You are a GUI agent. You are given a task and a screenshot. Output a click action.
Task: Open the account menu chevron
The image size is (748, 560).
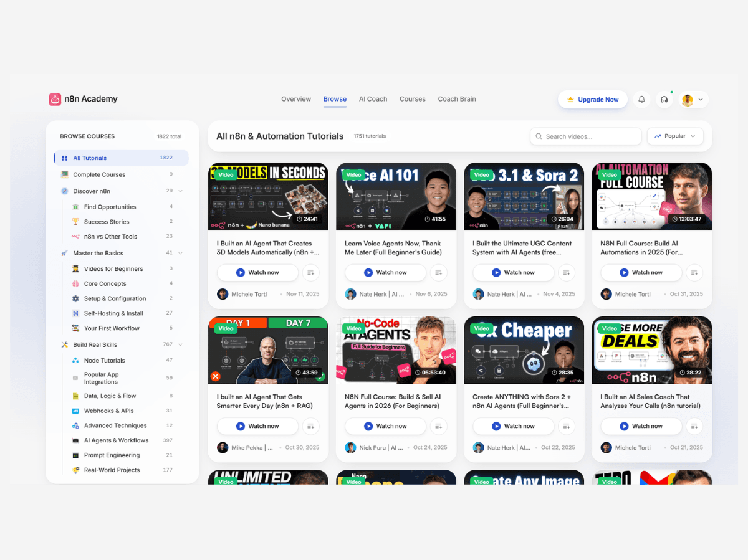click(x=701, y=100)
